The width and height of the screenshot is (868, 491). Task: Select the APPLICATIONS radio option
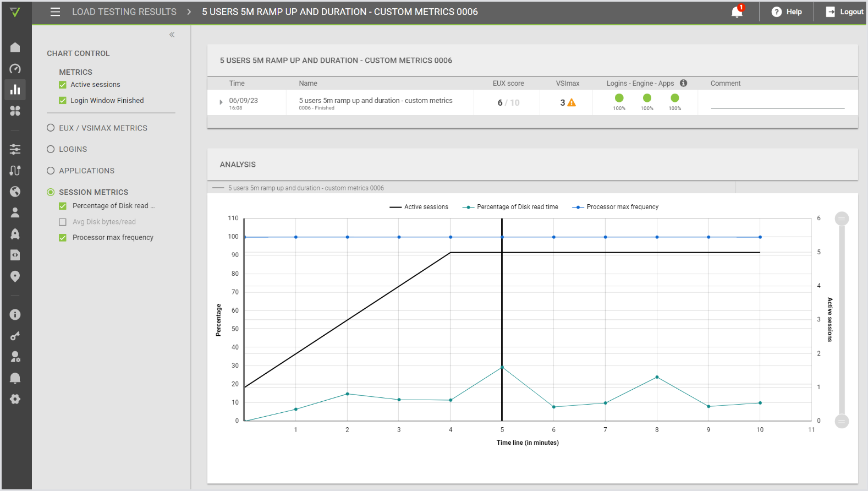coord(51,171)
